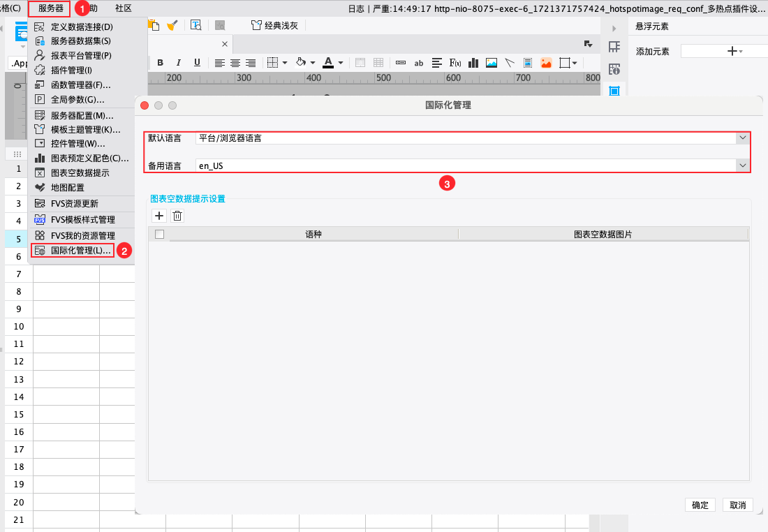Open the 默认语言 combo box
The height and width of the screenshot is (532, 768).
pos(472,138)
